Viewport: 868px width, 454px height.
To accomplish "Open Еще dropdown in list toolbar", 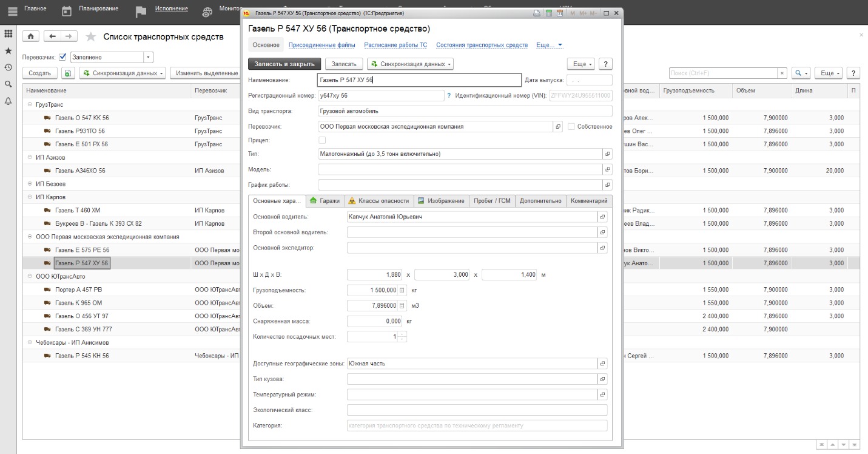I will coord(829,73).
